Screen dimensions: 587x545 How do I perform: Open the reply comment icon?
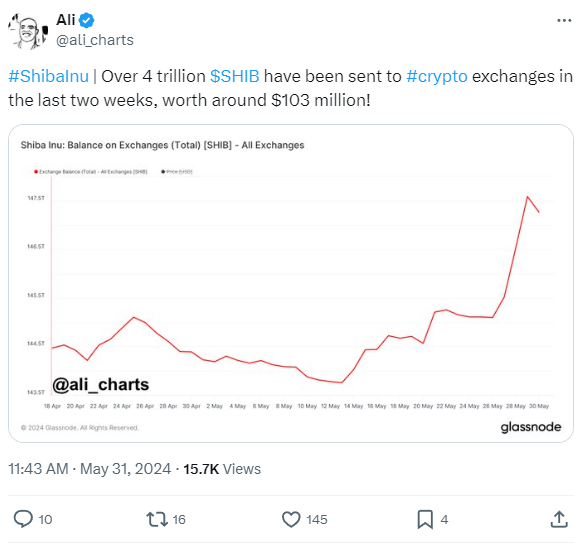coord(23,519)
